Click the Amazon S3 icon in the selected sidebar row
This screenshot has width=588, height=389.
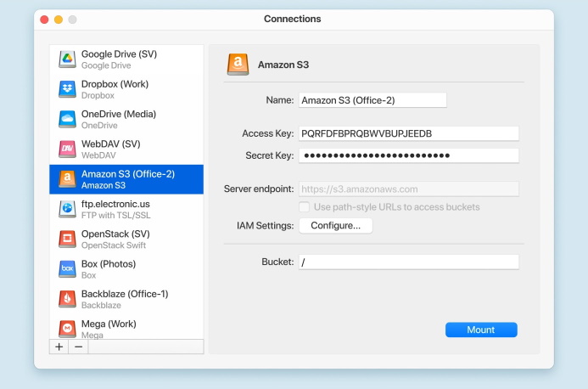[x=68, y=179]
